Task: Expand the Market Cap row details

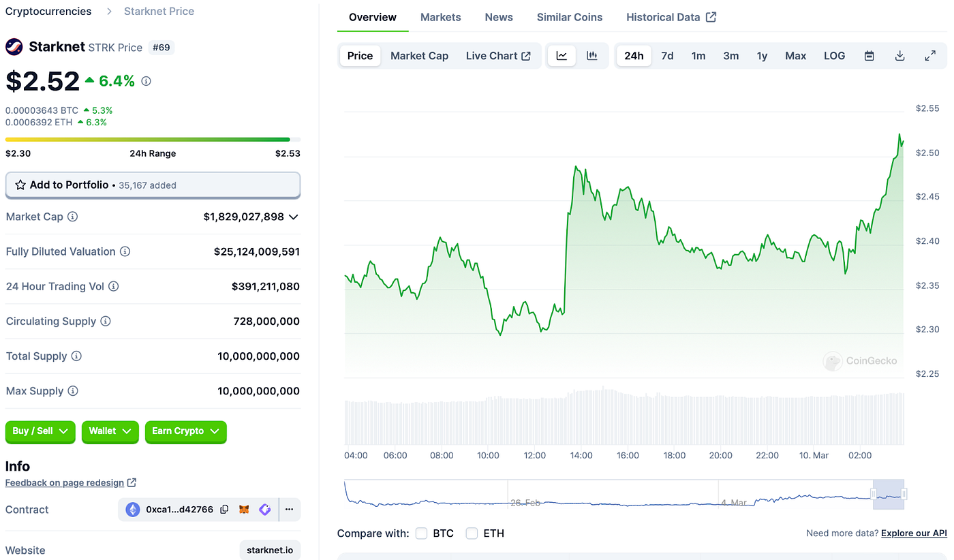Action: [x=294, y=217]
